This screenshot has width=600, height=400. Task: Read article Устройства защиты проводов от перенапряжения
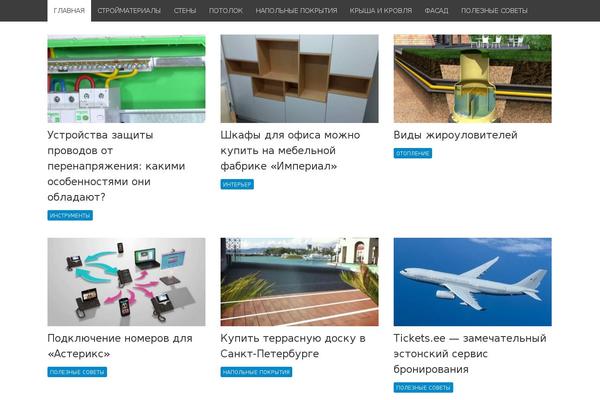[116, 166]
